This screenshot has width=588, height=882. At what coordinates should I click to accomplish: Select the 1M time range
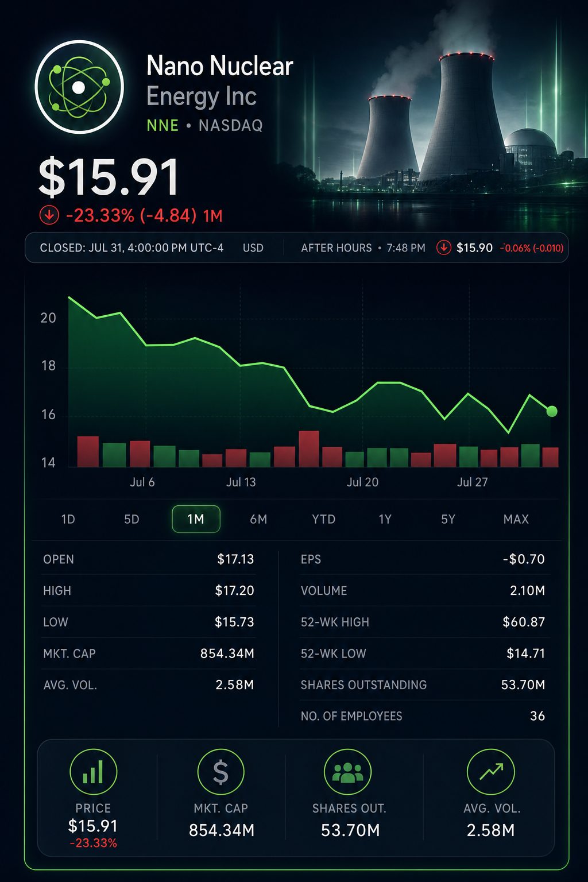click(x=196, y=519)
